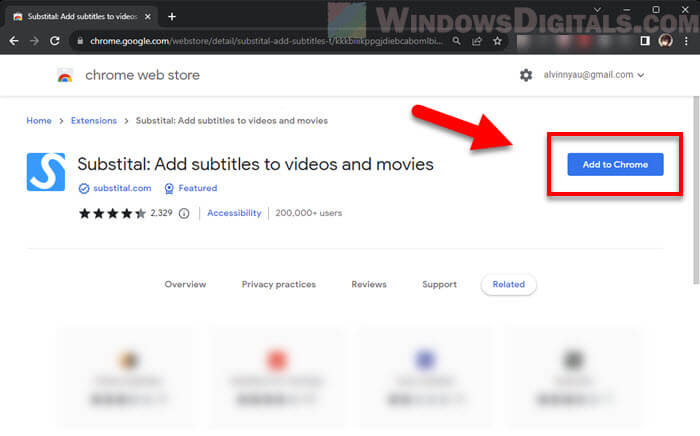Open the Privacy practices tab
The height and width of the screenshot is (436, 700).
[278, 285]
